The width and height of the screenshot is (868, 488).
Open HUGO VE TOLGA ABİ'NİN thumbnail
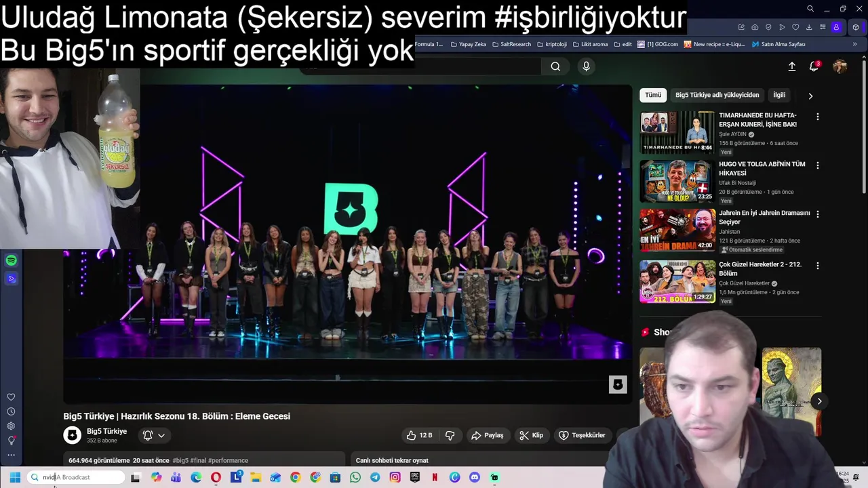click(x=677, y=181)
